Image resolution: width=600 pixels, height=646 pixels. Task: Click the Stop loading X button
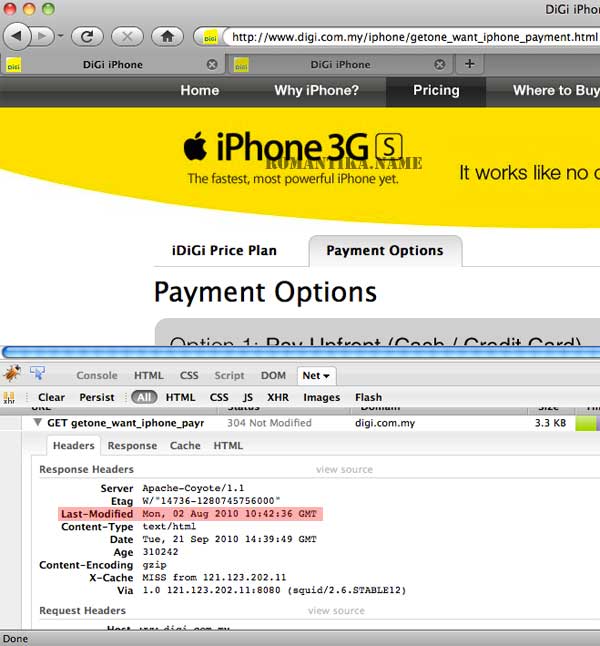tap(127, 37)
